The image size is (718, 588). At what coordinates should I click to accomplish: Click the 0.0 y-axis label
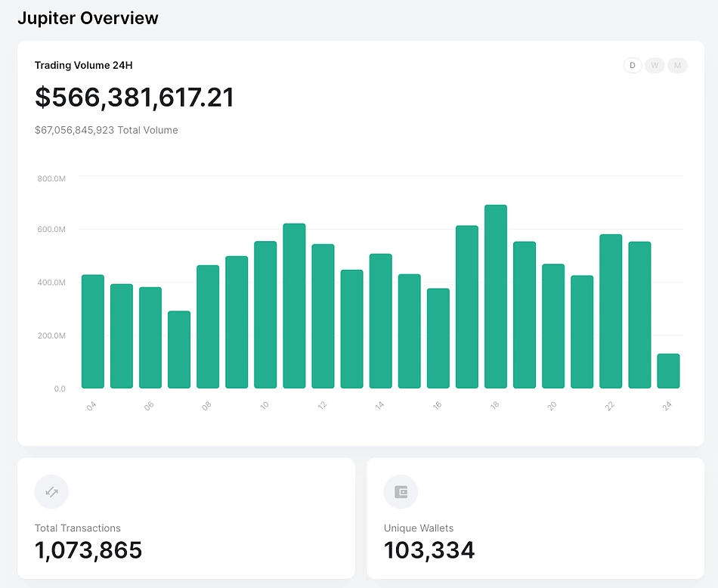[60, 388]
